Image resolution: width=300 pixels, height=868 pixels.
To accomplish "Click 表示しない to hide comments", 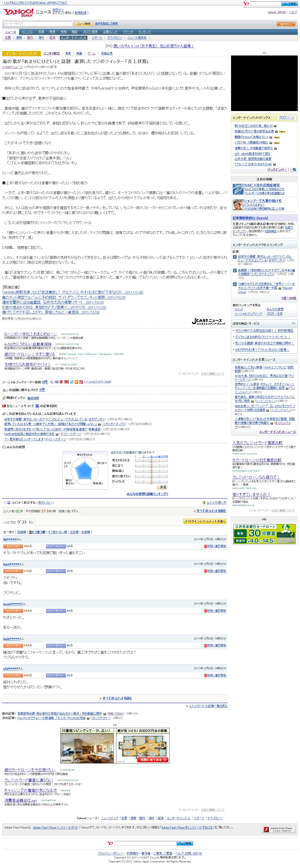I will (45, 503).
